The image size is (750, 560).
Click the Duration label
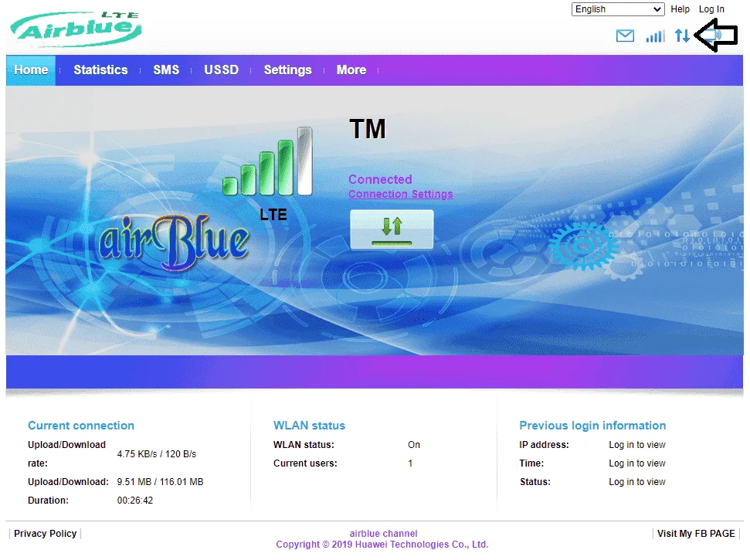click(48, 501)
